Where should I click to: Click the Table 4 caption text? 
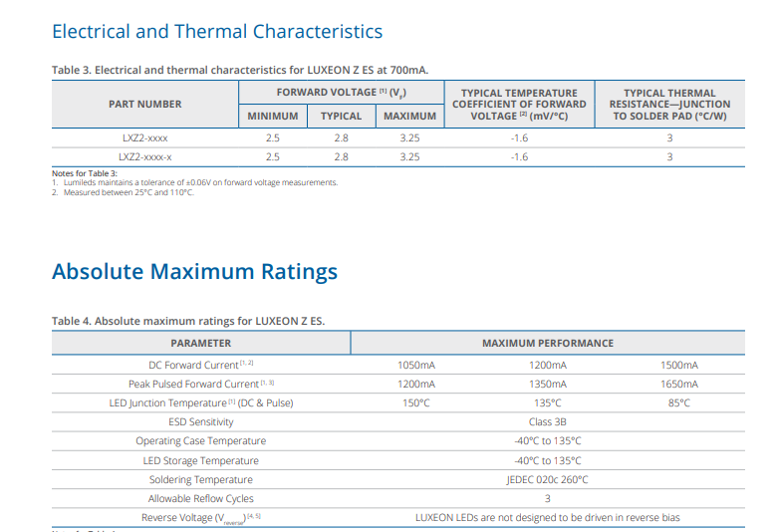click(188, 321)
